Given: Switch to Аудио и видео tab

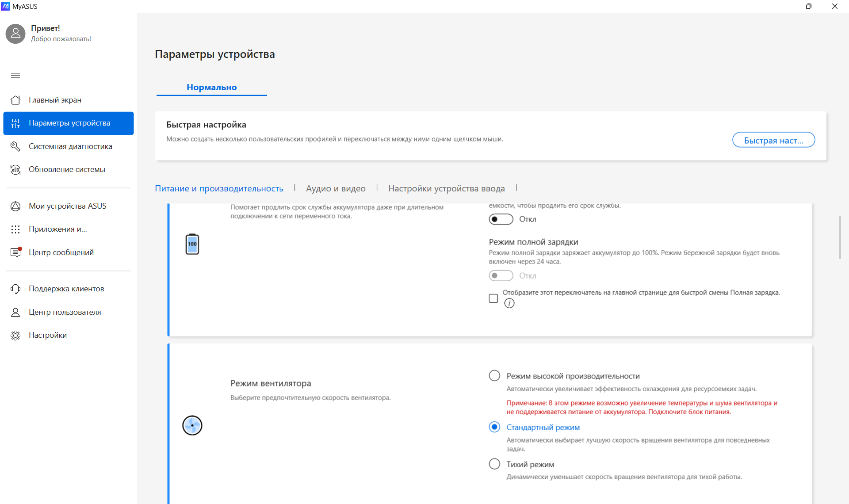Looking at the screenshot, I should click(x=336, y=188).
